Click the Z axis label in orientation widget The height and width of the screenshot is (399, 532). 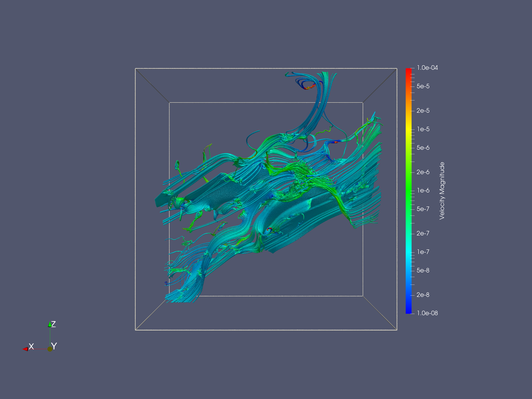(x=54, y=324)
